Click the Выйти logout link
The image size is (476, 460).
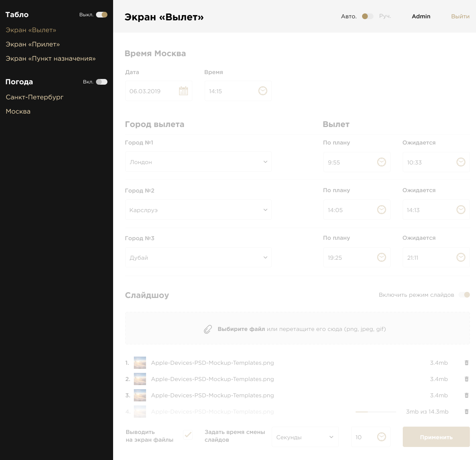pyautogui.click(x=460, y=17)
